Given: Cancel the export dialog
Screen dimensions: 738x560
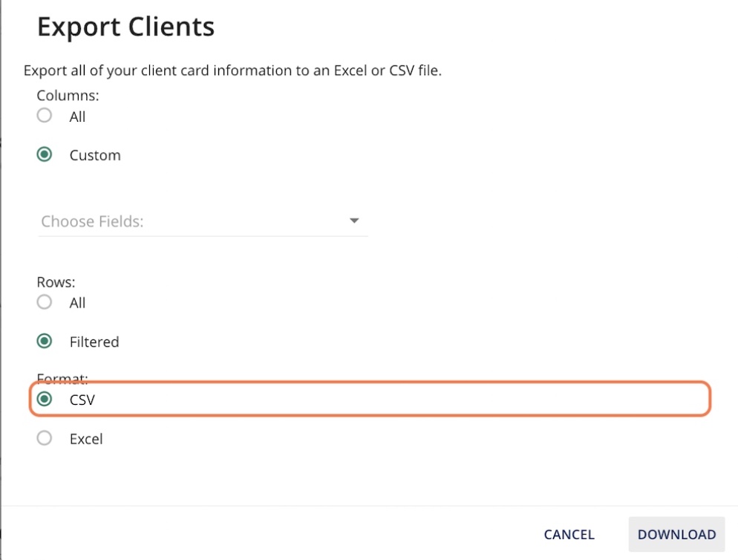Looking at the screenshot, I should (x=569, y=535).
